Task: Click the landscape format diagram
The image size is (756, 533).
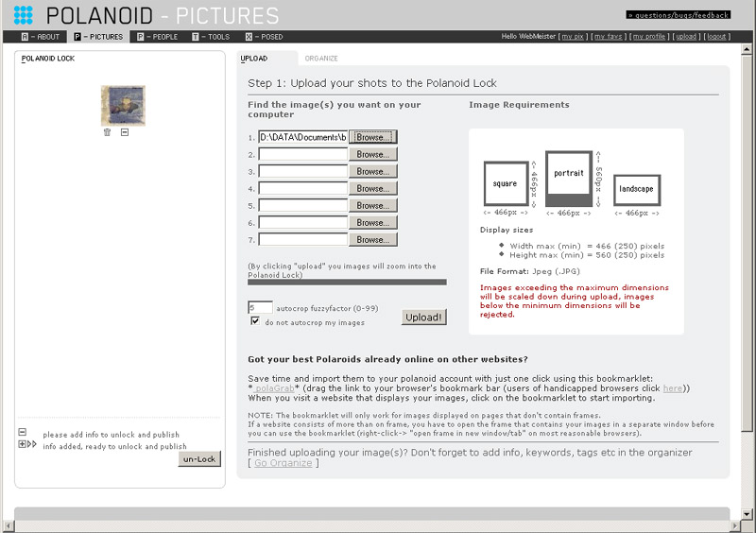Action: pyautogui.click(x=636, y=190)
